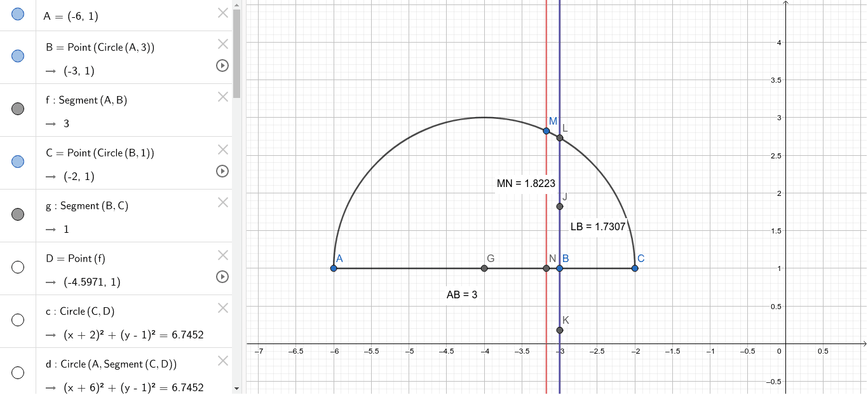Remove circle d from the list
Viewport: 868px width, 395px height.
(222, 361)
